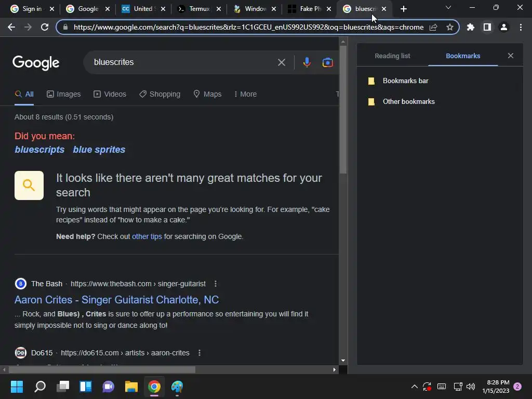Open Windows taskbar search
The image size is (532, 399).
click(x=40, y=387)
